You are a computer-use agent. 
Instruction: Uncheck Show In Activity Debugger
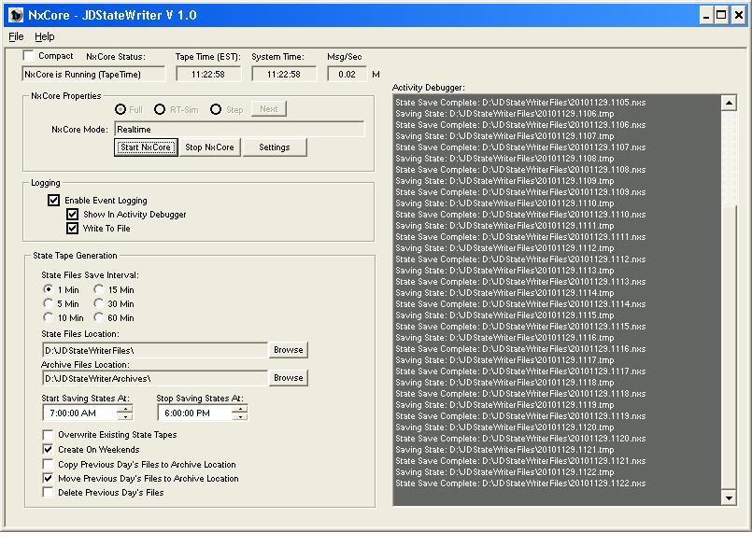72,215
